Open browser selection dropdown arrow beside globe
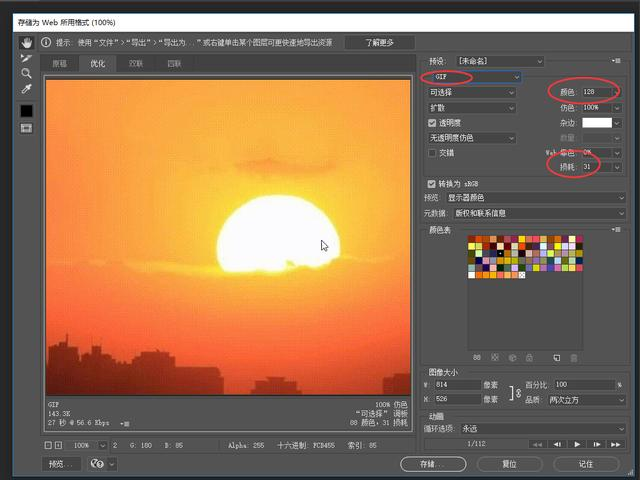 pyautogui.click(x=112, y=464)
